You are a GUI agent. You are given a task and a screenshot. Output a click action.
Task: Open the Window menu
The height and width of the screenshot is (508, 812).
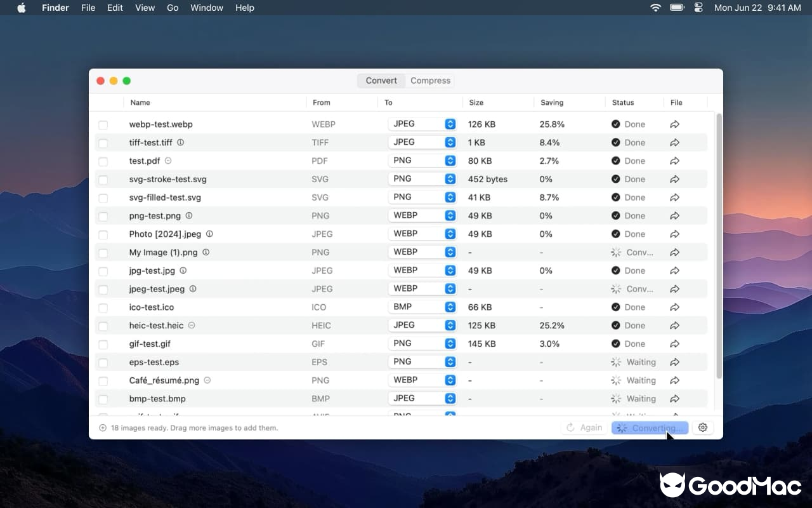[x=207, y=8]
